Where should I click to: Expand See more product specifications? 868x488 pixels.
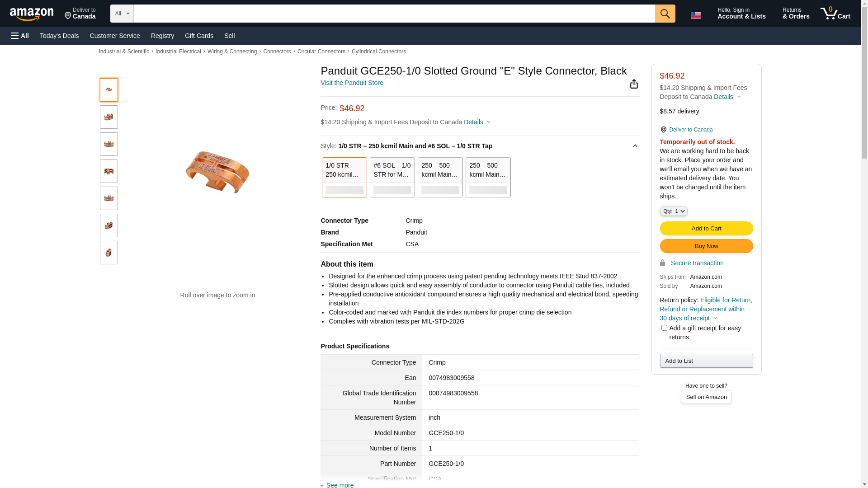(x=340, y=485)
